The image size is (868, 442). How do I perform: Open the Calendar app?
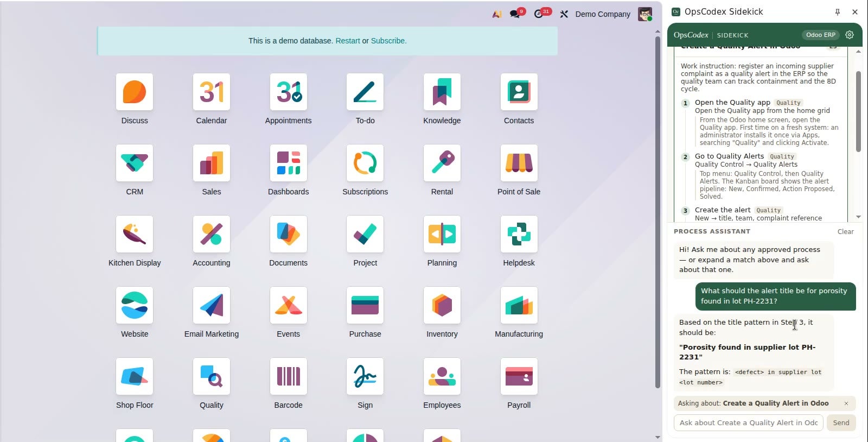click(212, 92)
